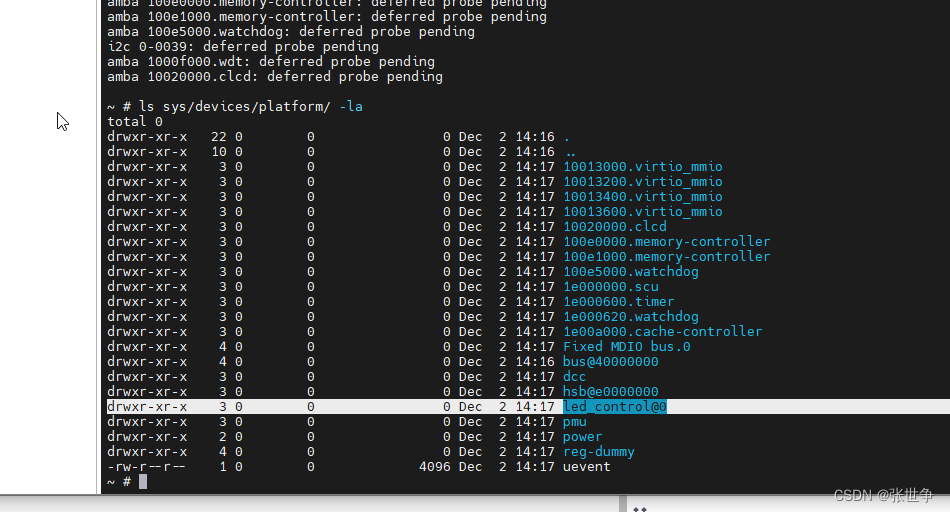Click the link count 22 of current directory
950x512 pixels.
pyautogui.click(x=219, y=137)
